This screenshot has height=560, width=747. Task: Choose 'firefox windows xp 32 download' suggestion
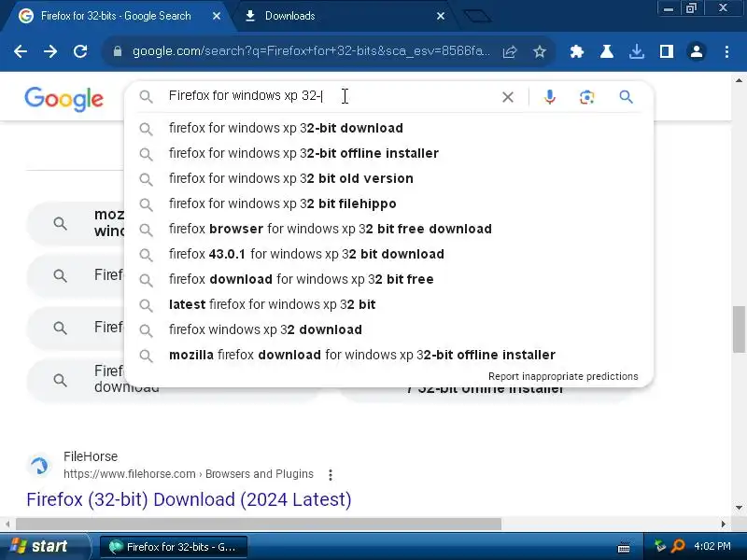(x=389, y=330)
